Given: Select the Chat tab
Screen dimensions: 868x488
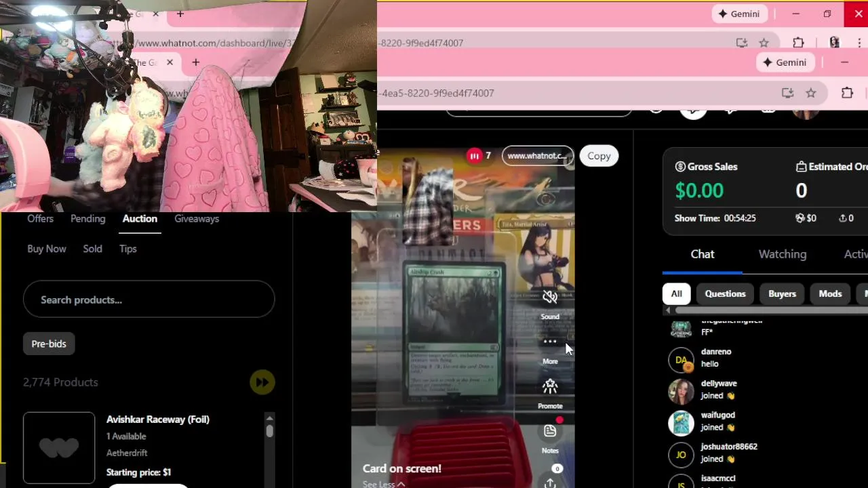Looking at the screenshot, I should pyautogui.click(x=703, y=254).
